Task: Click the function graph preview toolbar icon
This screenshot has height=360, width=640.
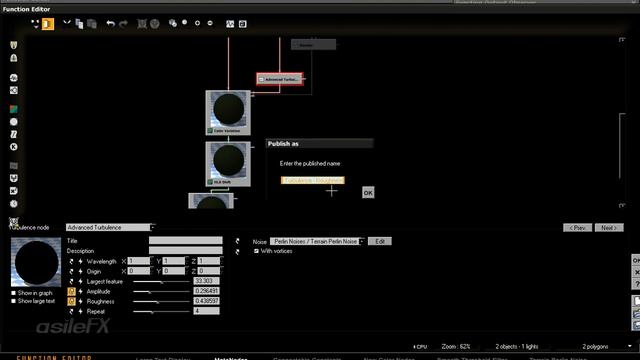Action: pos(230,24)
